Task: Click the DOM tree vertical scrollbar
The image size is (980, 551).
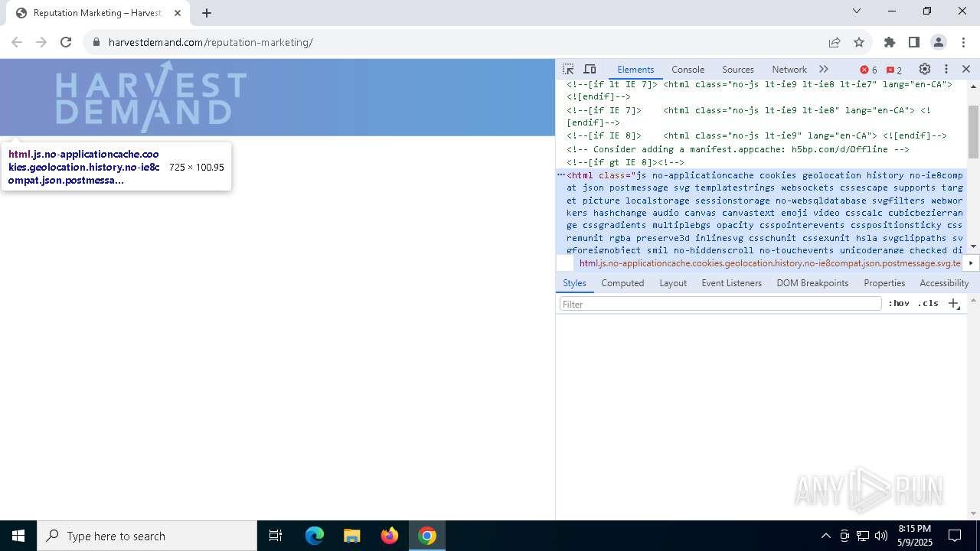Action: point(973,132)
